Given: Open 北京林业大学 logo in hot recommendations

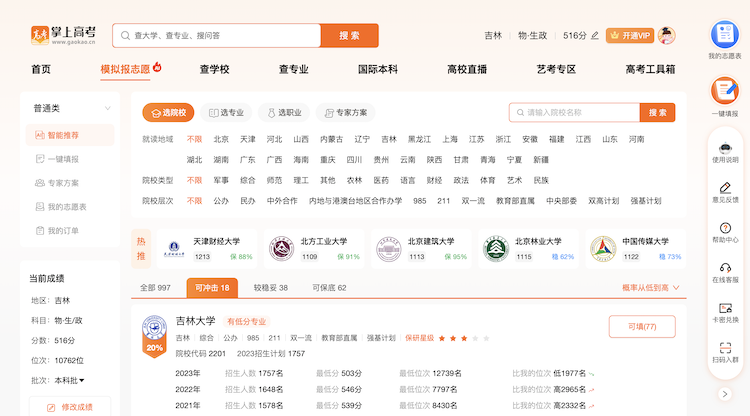Looking at the screenshot, I should point(496,249).
